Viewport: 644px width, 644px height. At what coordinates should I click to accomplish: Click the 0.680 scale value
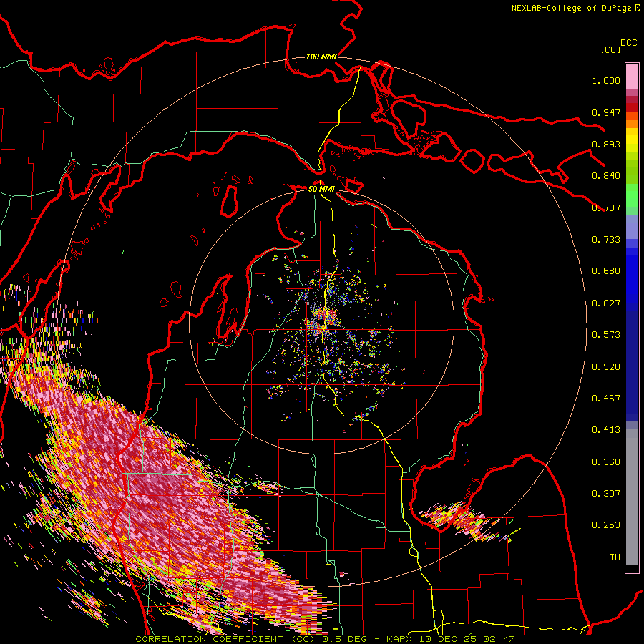point(606,271)
